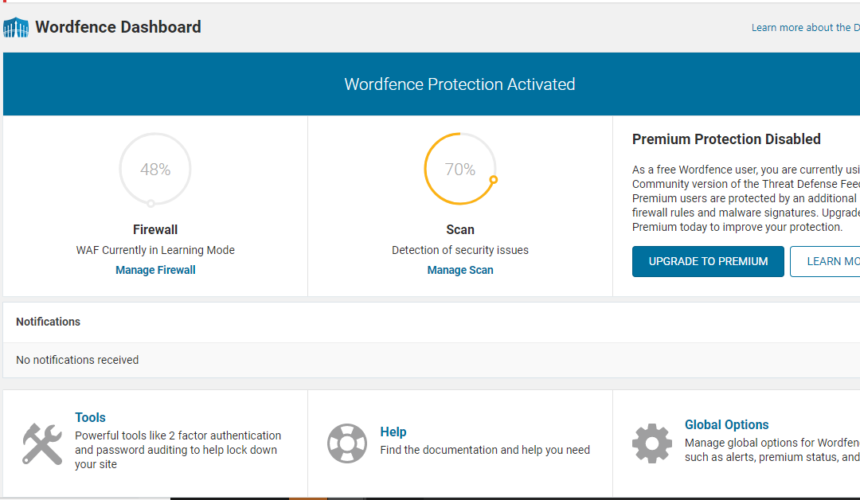Open the Help section link
The height and width of the screenshot is (500, 860).
393,432
